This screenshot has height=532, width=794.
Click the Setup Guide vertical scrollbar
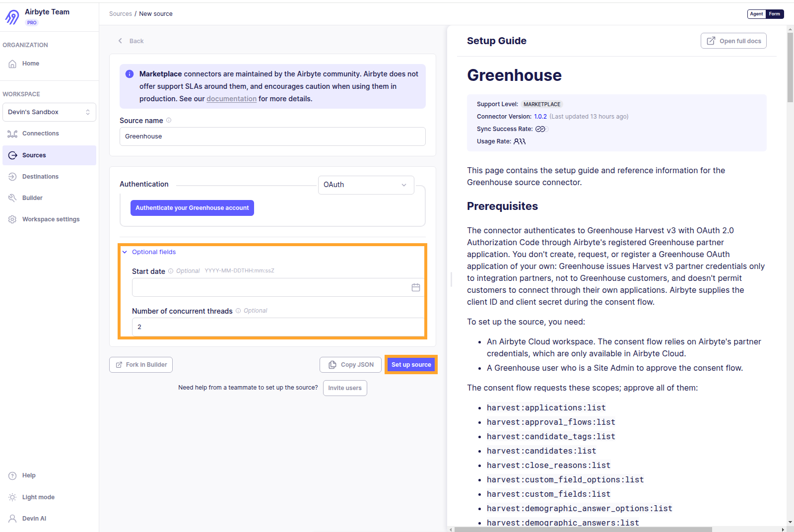(x=790, y=67)
